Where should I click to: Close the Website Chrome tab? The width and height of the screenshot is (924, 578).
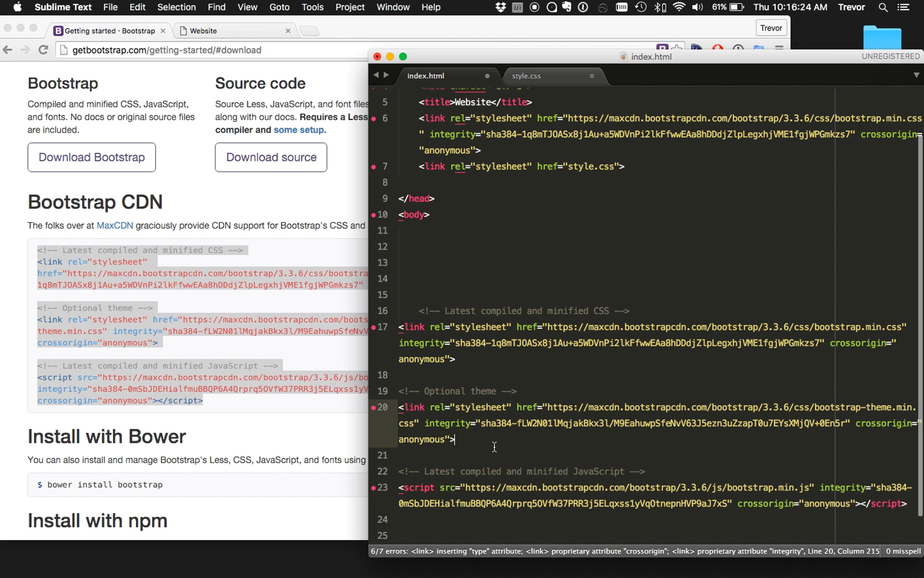(x=288, y=31)
